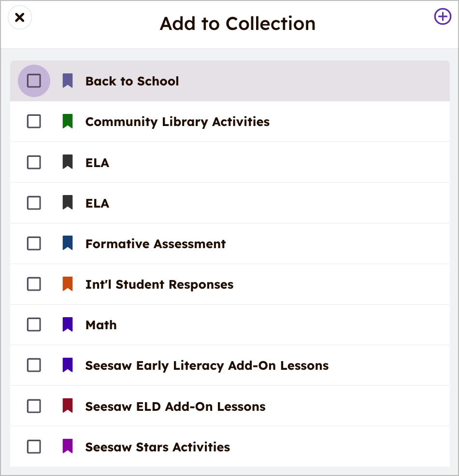Toggle the Community Library Activities checkbox
This screenshot has height=476, width=459.
pos(34,122)
